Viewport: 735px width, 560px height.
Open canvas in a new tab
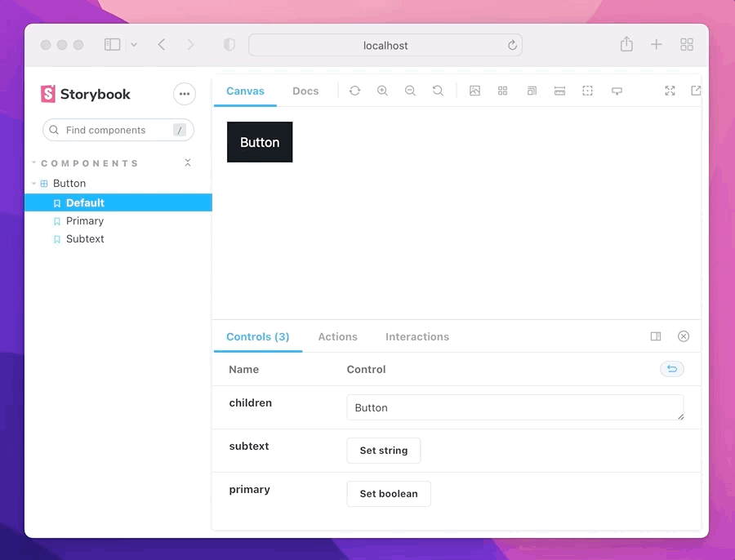(x=696, y=91)
